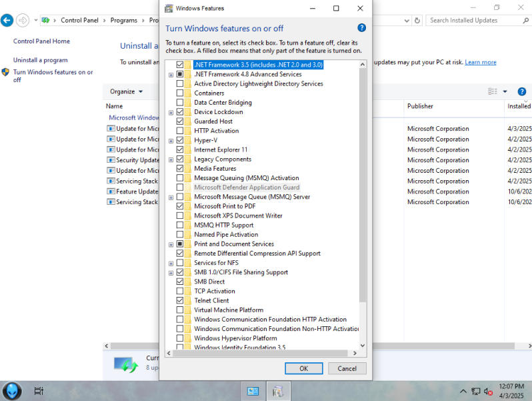This screenshot has width=532, height=401.
Task: Click the muted volume tray icon
Action: [488, 391]
